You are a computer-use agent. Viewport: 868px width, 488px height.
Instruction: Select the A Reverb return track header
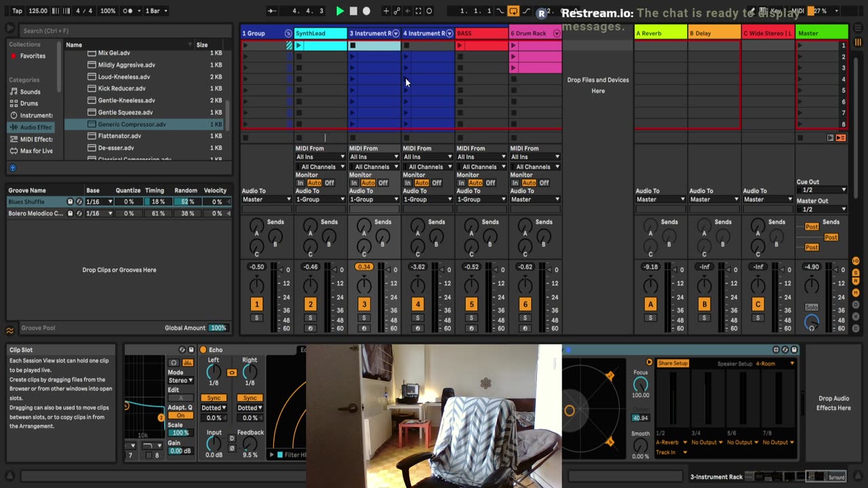(660, 33)
